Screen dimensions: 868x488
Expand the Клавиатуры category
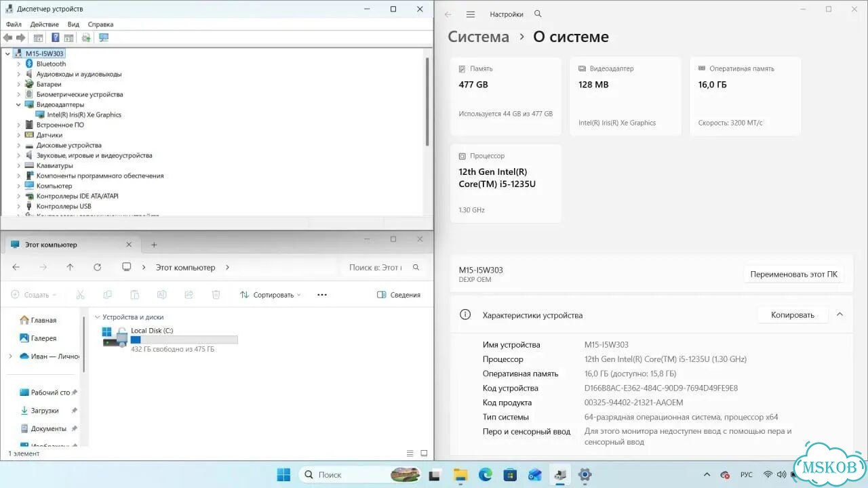19,165
